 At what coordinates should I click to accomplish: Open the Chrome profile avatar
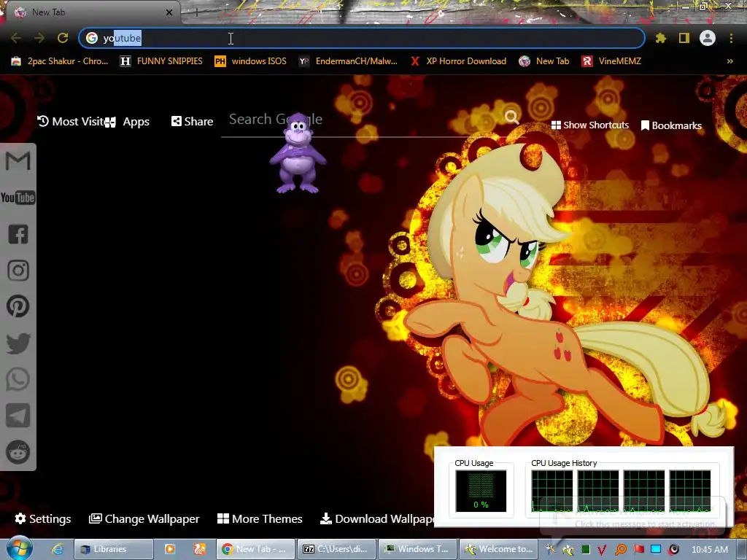click(708, 38)
